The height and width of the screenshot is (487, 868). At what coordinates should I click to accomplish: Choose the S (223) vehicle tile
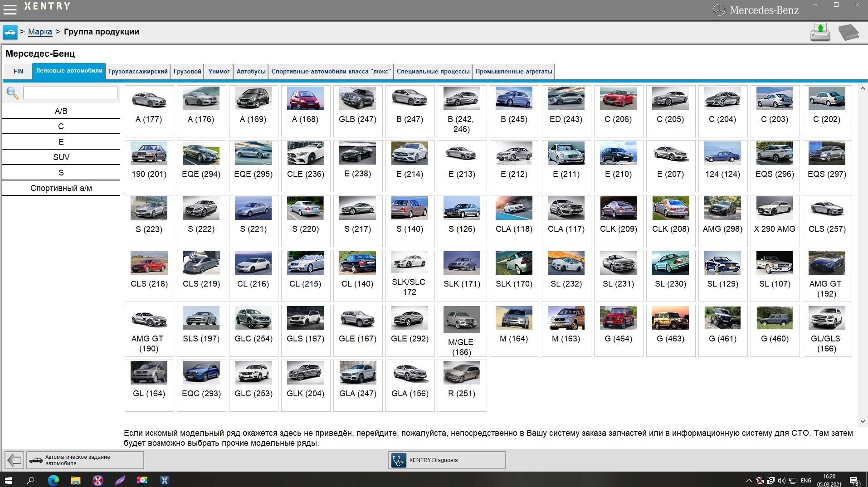tap(149, 221)
